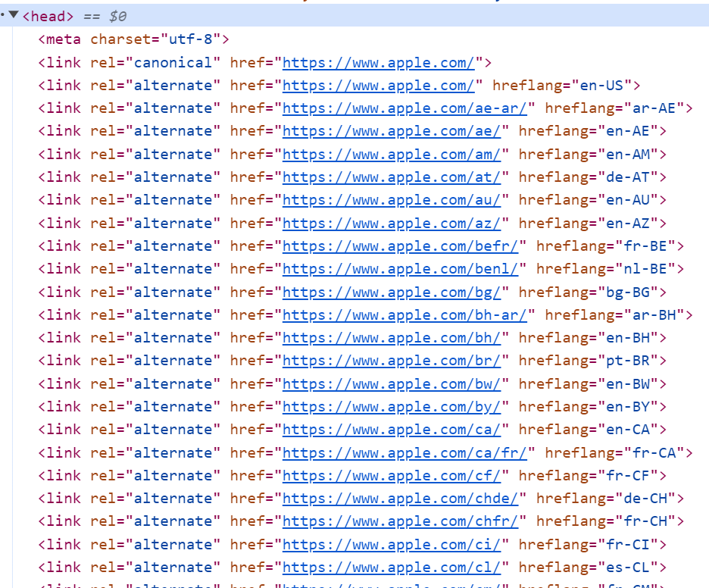Screen dimensions: 709x588
Task: Select the charset="utf-8" attribute text
Action: pyautogui.click(x=155, y=39)
